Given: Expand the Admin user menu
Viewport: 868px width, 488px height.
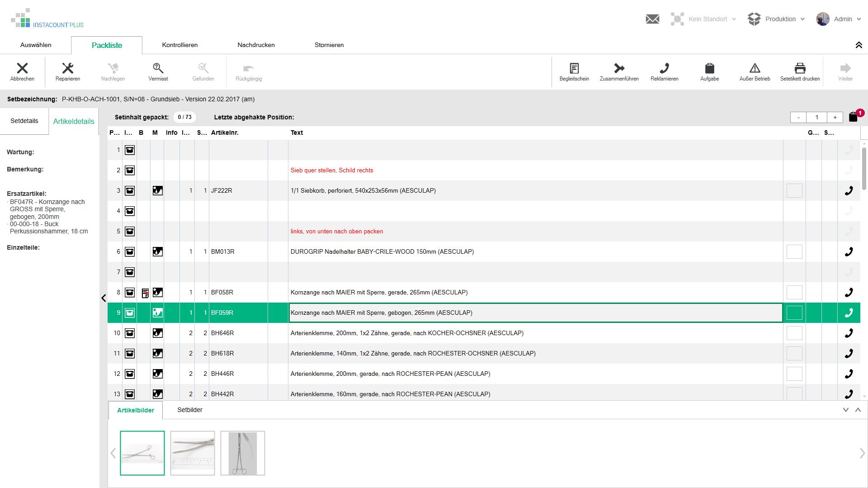Looking at the screenshot, I should [x=844, y=19].
